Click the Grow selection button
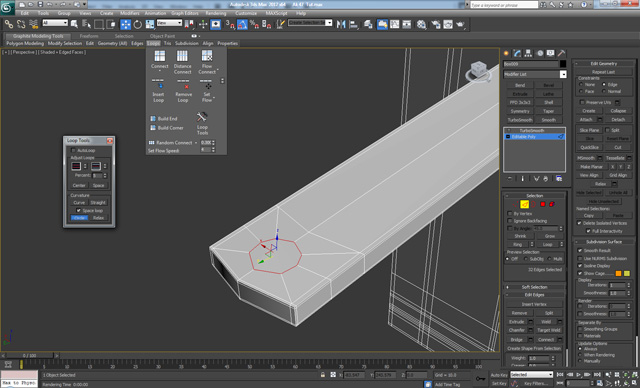Viewport: 640px width, 388px height. (x=549, y=236)
